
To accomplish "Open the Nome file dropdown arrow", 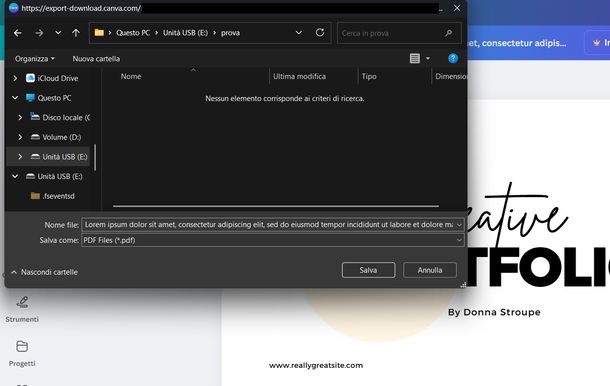I will pyautogui.click(x=459, y=225).
